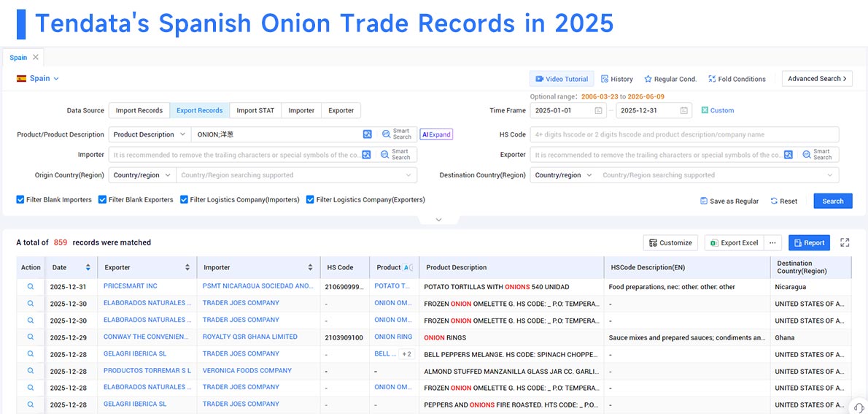Open the Product Description type dropdown
This screenshot has height=414, width=868.
click(150, 134)
